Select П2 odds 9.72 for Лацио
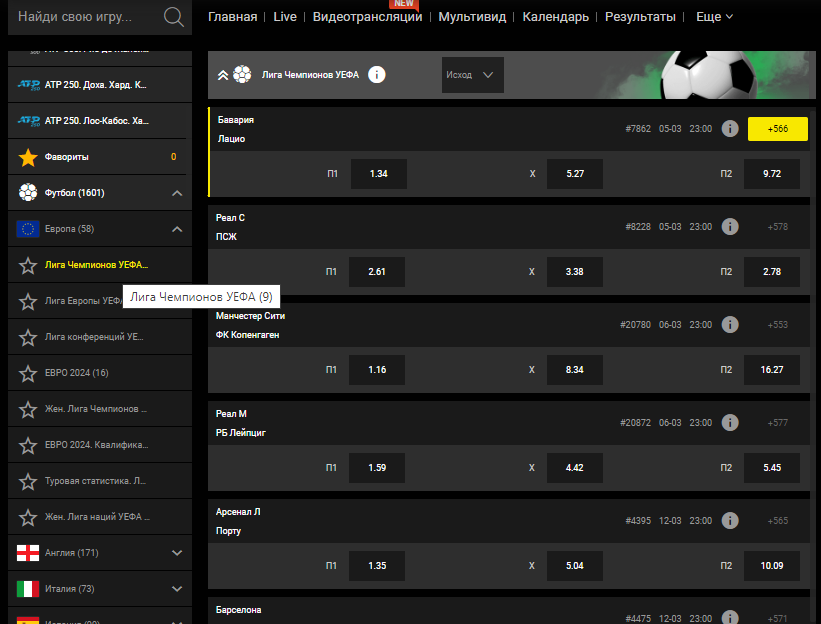 tap(772, 174)
